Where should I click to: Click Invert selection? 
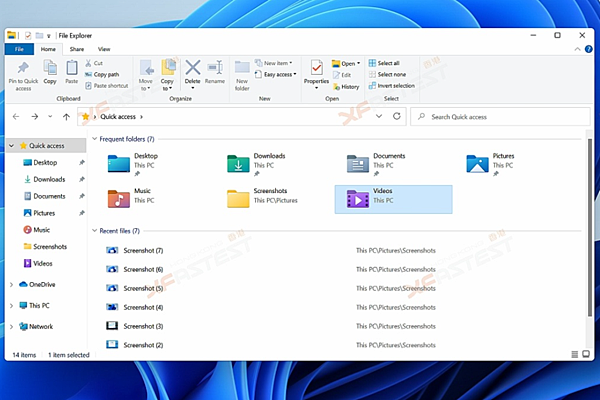pyautogui.click(x=392, y=86)
